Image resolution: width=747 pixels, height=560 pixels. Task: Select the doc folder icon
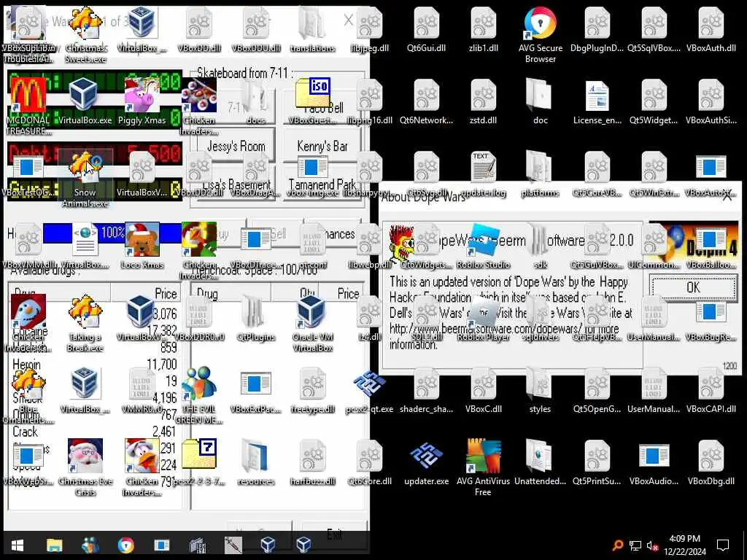(x=541, y=101)
